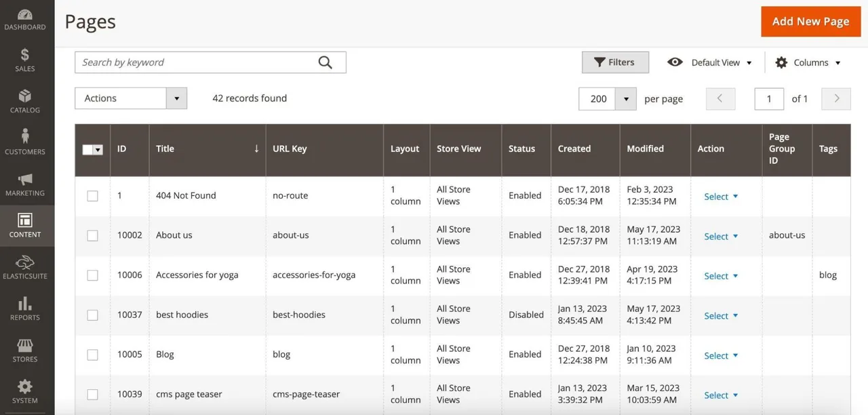Click the 'blog' tag cell
Viewport: 868px width, 415px height.
point(828,275)
